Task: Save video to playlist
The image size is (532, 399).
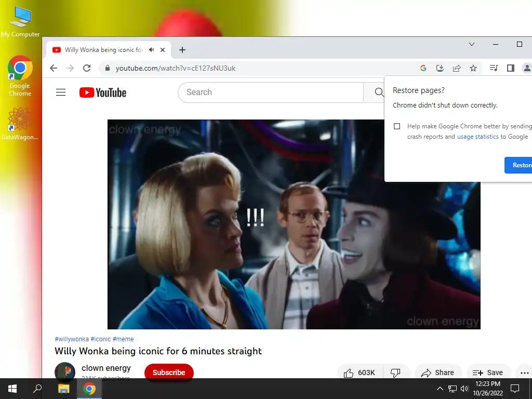Action: (488, 373)
